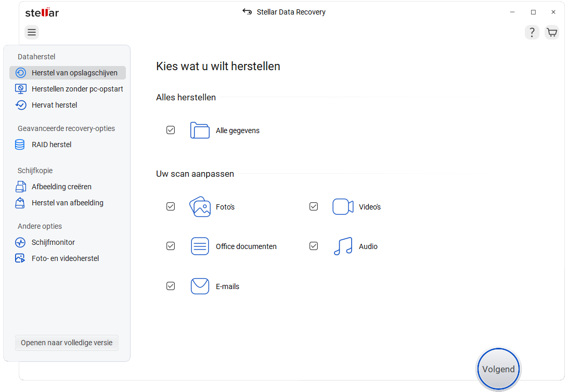
Task: Click the Office documenten label
Action: click(247, 246)
